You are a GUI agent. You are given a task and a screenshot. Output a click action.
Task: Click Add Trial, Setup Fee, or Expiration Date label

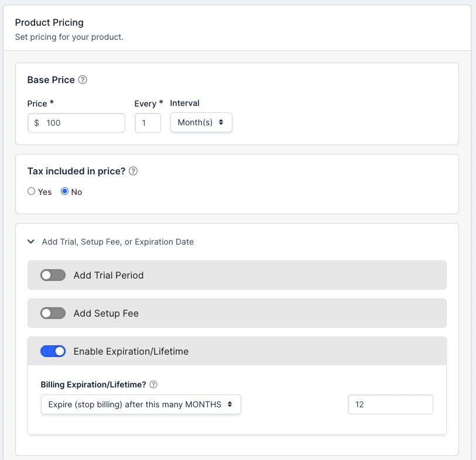tap(118, 241)
